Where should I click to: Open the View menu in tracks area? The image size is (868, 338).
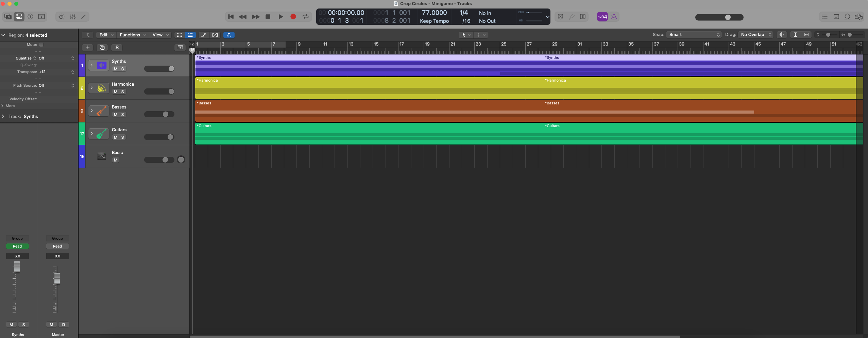160,35
